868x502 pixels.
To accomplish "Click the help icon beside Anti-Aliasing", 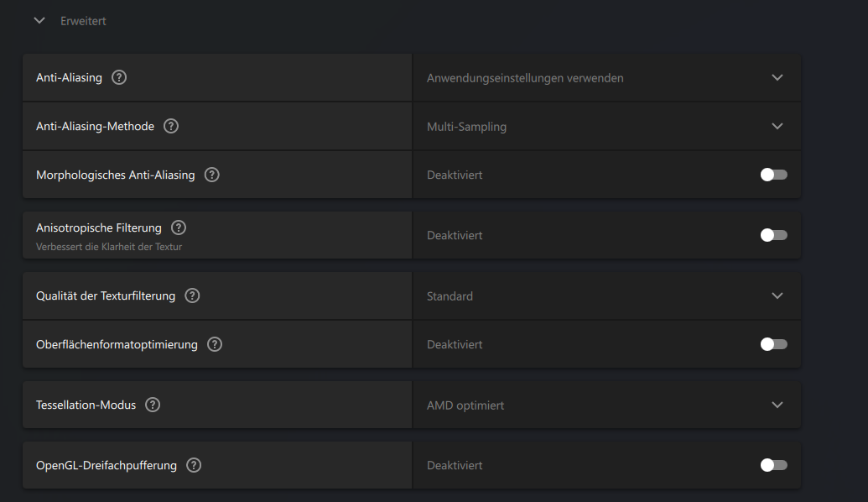I will pos(119,77).
